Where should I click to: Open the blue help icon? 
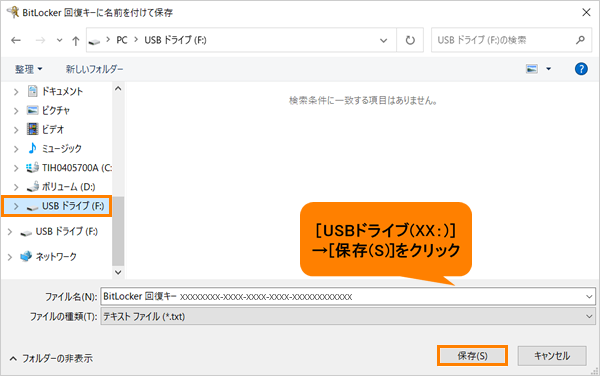[581, 69]
